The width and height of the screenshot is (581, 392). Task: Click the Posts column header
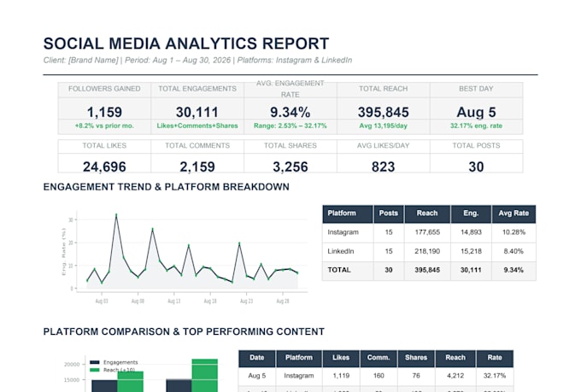[x=388, y=214]
